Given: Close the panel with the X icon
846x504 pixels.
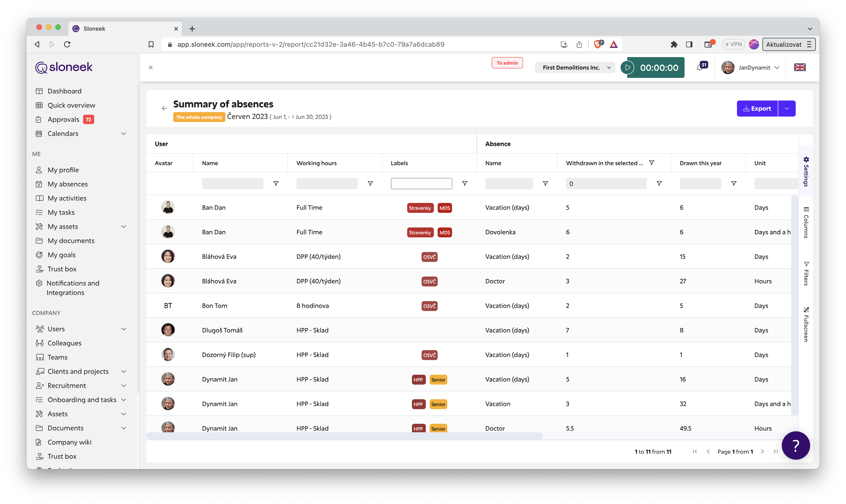Looking at the screenshot, I should point(151,67).
